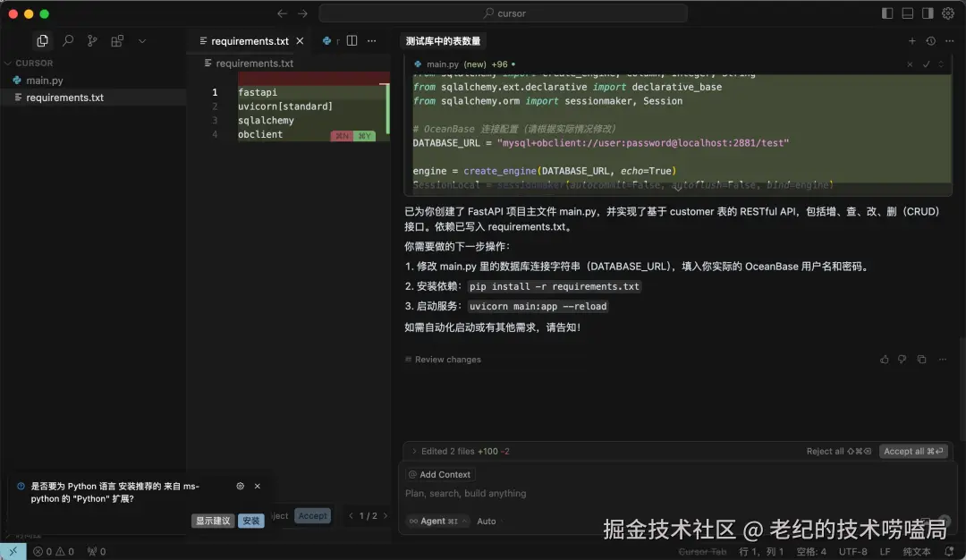Viewport: 966px width, 560px height.
Task: Change encoding UTF-8 in status bar
Action: tap(852, 551)
